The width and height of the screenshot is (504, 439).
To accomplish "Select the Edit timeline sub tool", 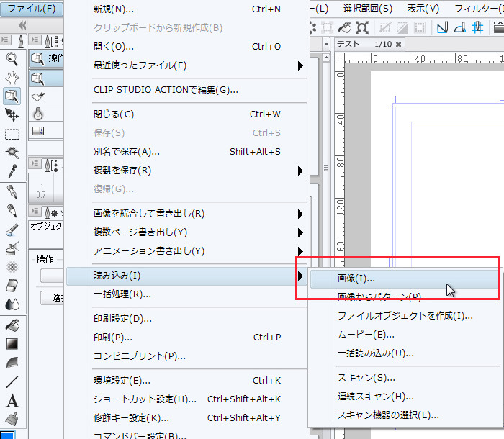I will (46, 131).
